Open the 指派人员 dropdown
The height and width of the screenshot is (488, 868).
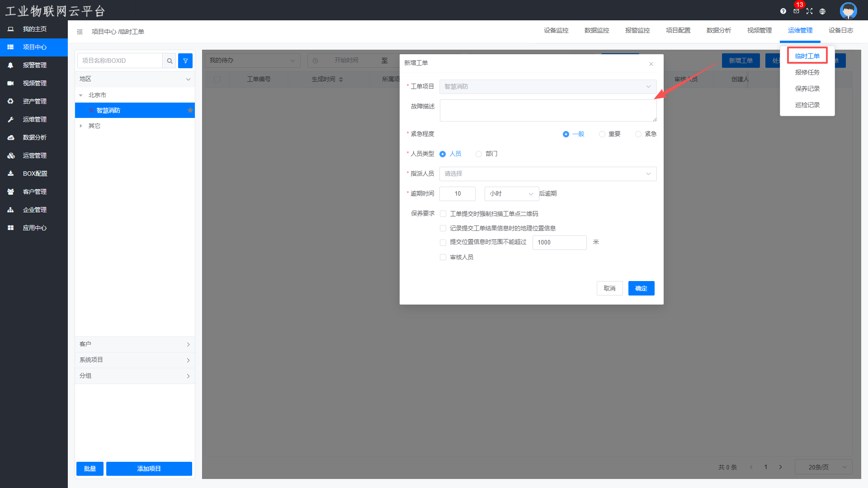(547, 174)
